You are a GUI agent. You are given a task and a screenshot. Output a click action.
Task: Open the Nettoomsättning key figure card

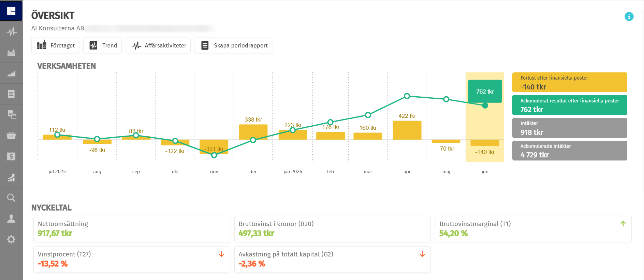(132, 229)
